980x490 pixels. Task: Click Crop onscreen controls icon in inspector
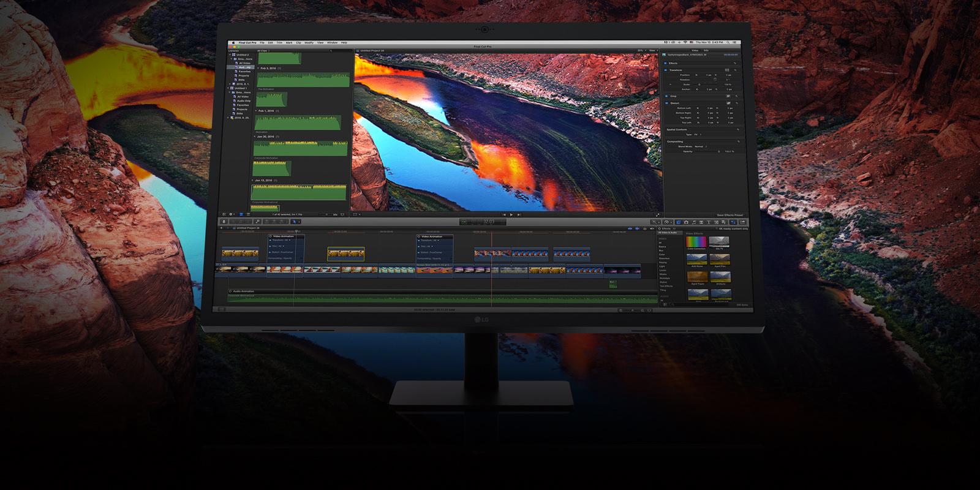point(728,96)
